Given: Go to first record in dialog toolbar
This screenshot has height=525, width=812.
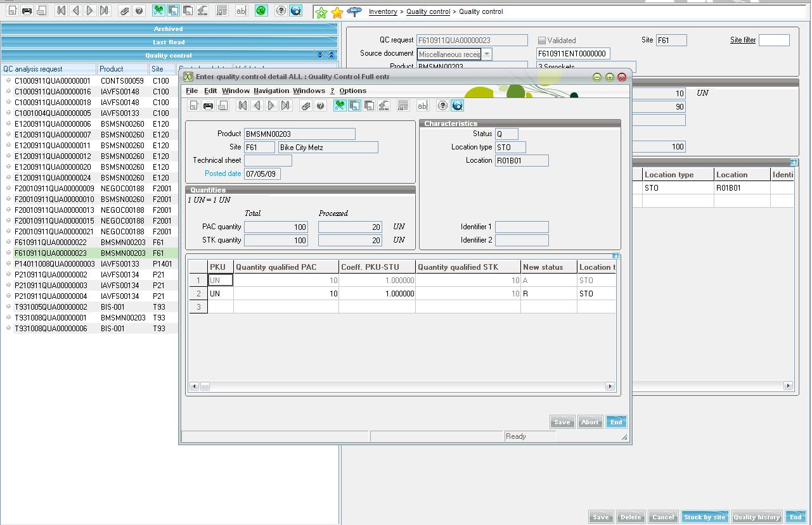Looking at the screenshot, I should click(x=242, y=106).
